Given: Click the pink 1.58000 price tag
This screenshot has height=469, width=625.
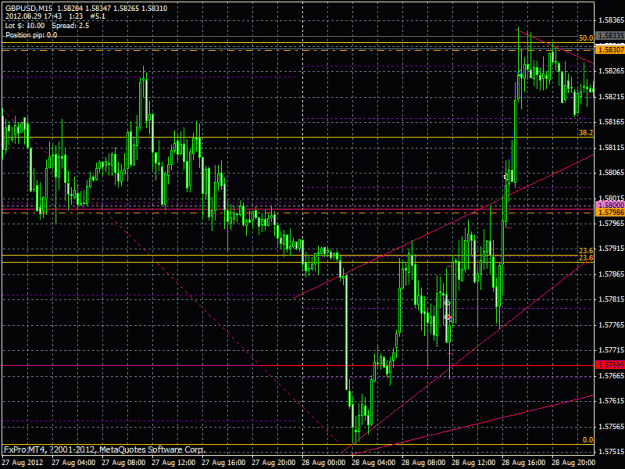Looking at the screenshot, I should pos(610,205).
